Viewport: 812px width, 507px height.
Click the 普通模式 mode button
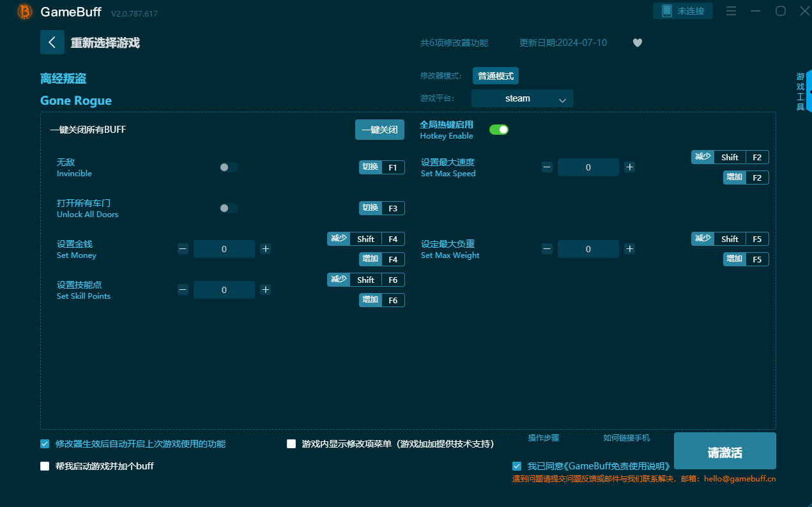pos(495,76)
